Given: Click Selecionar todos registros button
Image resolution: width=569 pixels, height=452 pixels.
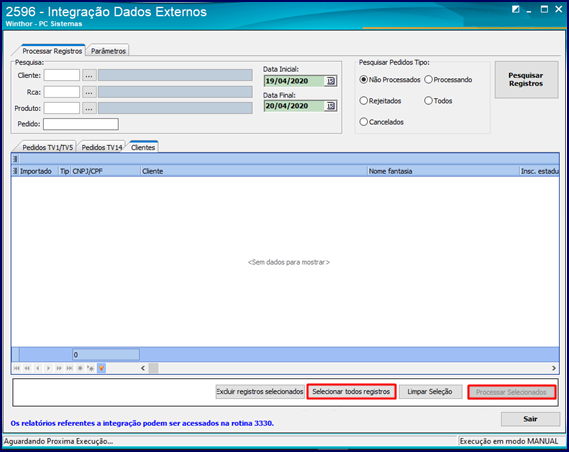Looking at the screenshot, I should 351,392.
